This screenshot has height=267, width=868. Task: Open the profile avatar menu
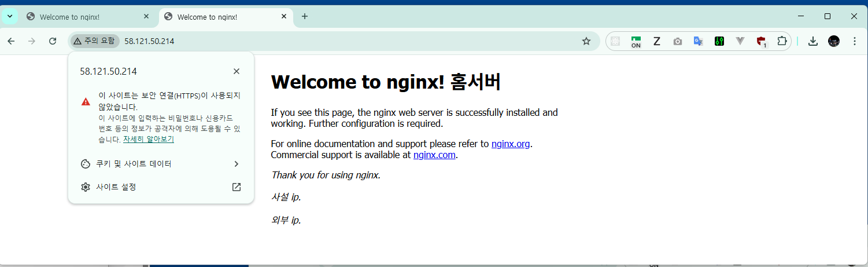pyautogui.click(x=834, y=41)
